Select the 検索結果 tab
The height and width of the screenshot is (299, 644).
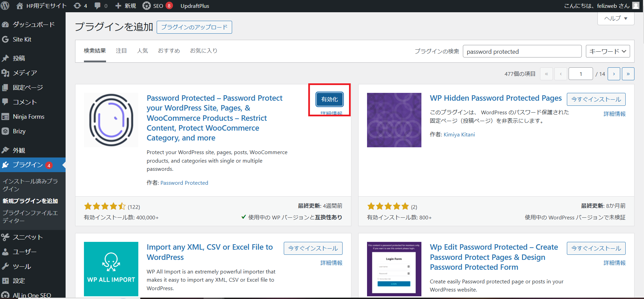point(95,51)
